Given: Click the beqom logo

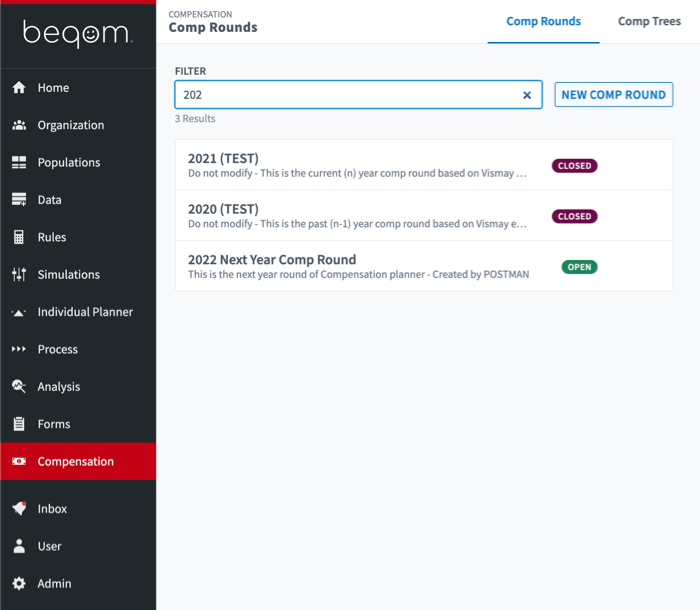Looking at the screenshot, I should [x=77, y=35].
